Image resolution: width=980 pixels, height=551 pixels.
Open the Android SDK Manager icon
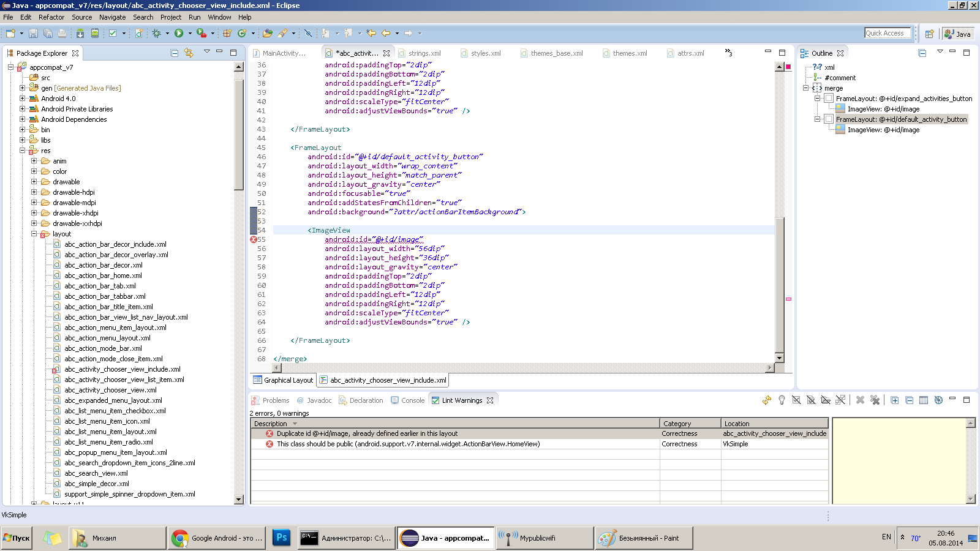(x=80, y=33)
